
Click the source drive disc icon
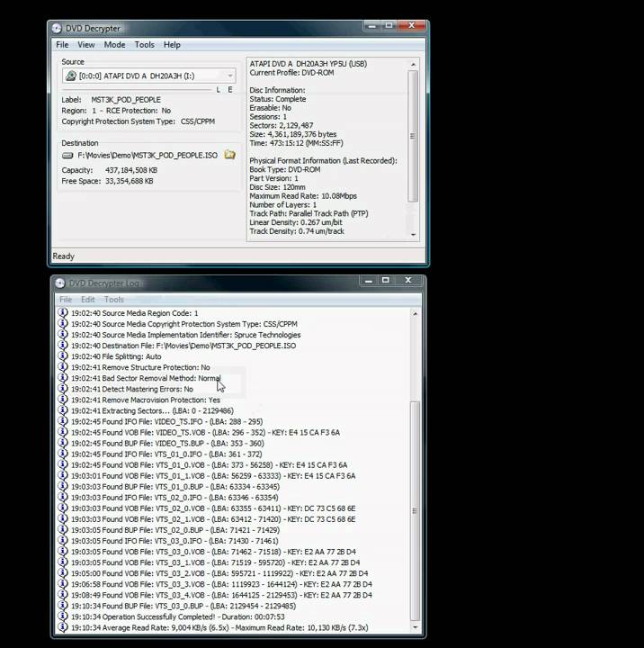click(x=71, y=76)
